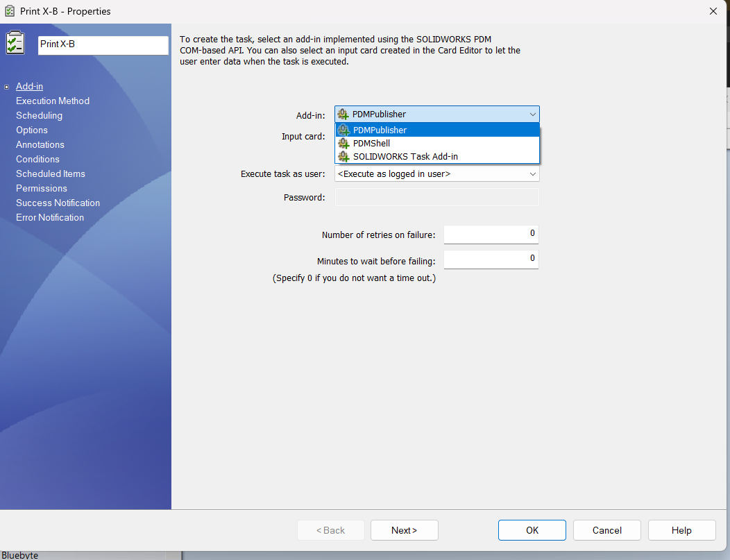Go to Execution Method page
Viewport: 730px width, 560px height.
53,101
